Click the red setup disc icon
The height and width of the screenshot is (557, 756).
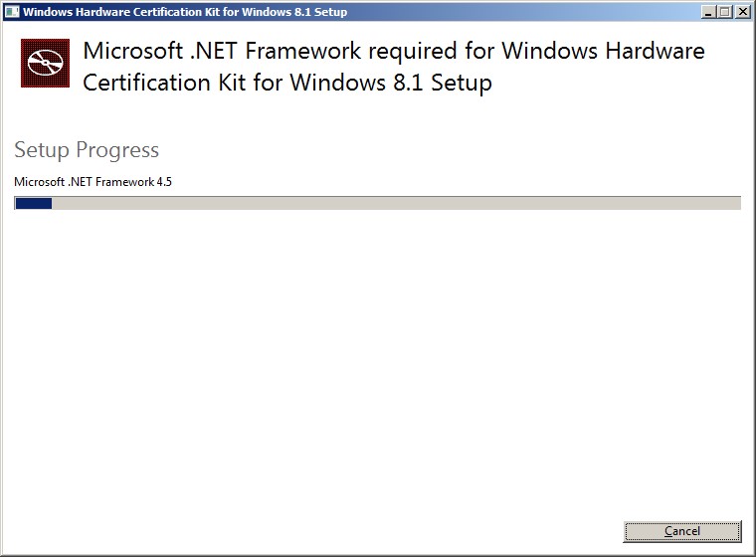tap(46, 64)
